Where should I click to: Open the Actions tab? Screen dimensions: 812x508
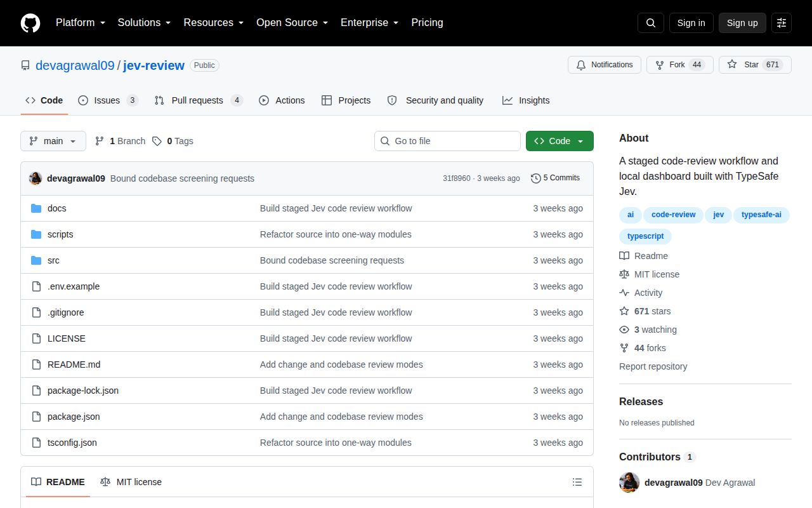(x=282, y=100)
